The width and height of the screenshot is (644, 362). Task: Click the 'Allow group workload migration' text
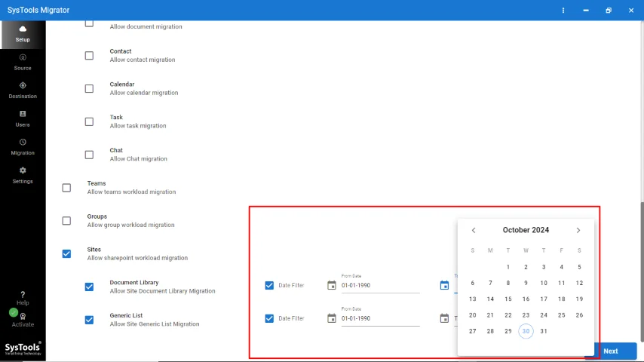point(130,225)
